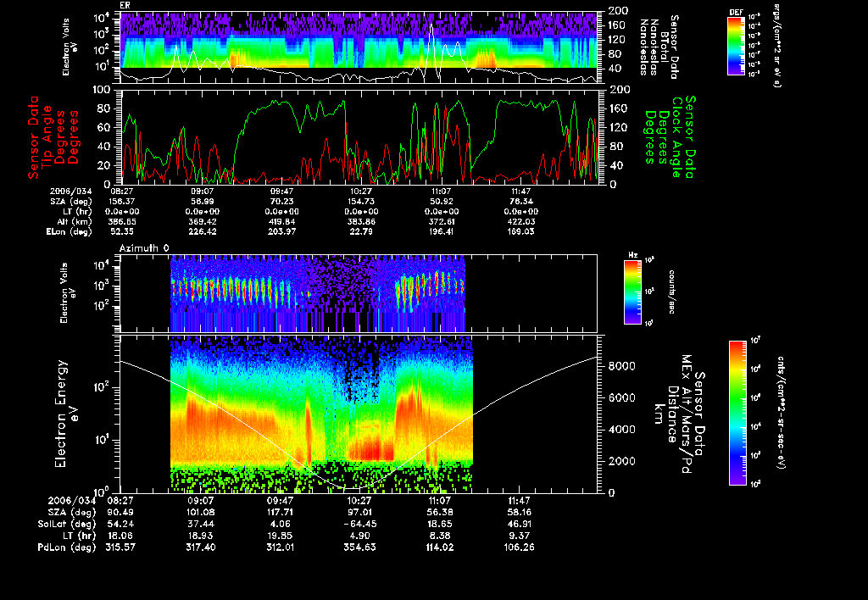
Task: Select ELon value 22.79
Action: 361,232
